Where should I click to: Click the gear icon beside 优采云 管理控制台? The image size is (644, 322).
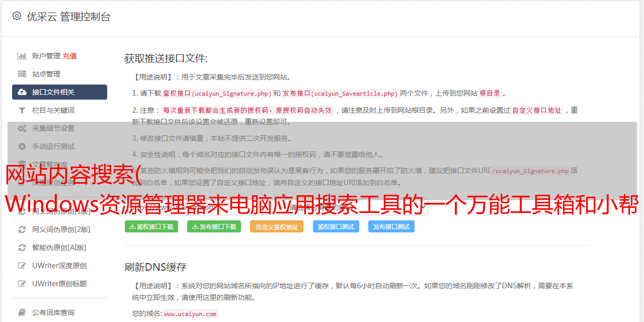pyautogui.click(x=17, y=16)
